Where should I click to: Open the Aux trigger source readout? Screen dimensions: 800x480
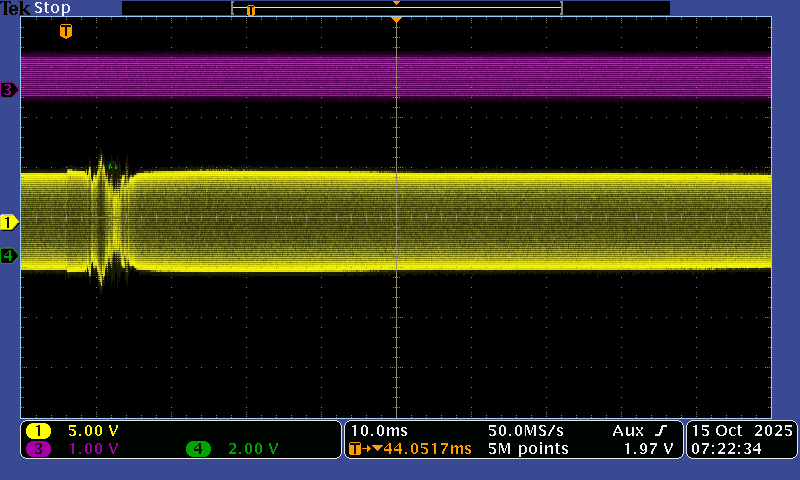click(x=629, y=430)
